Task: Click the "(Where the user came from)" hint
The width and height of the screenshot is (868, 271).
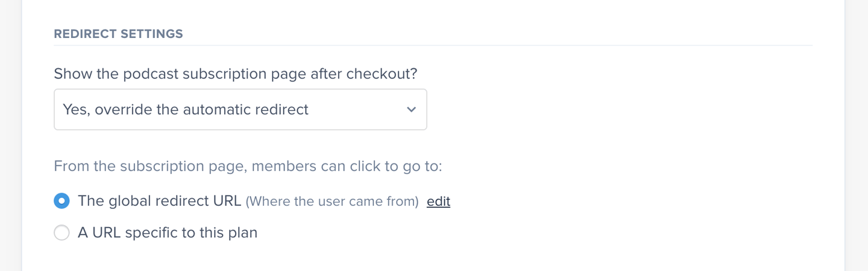Action: [332, 202]
